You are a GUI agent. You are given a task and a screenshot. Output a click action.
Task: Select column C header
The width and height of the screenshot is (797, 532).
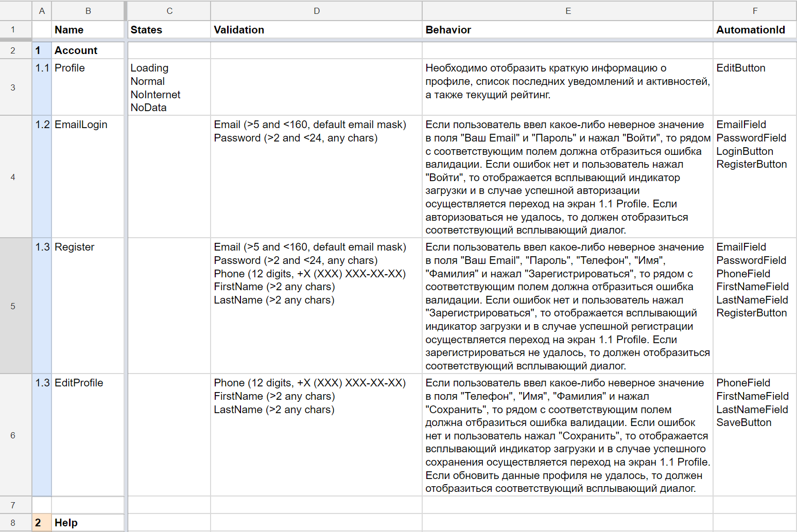[x=169, y=11]
